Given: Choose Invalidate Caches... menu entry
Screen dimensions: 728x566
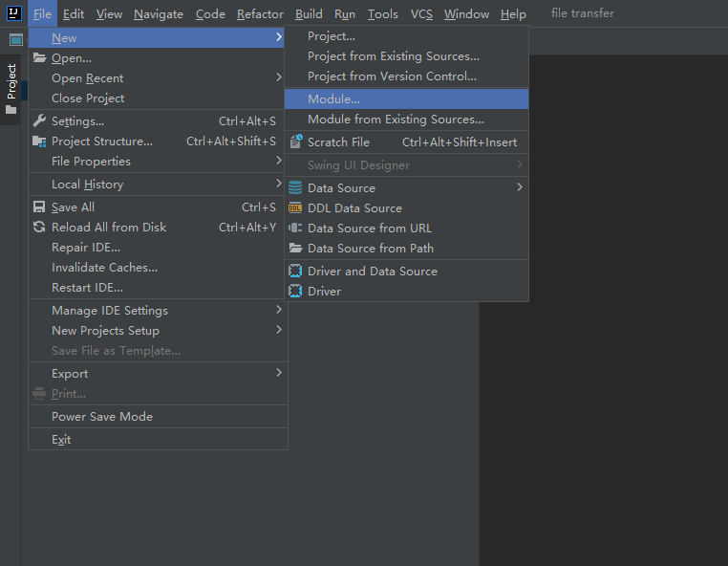Looking at the screenshot, I should [x=104, y=268].
